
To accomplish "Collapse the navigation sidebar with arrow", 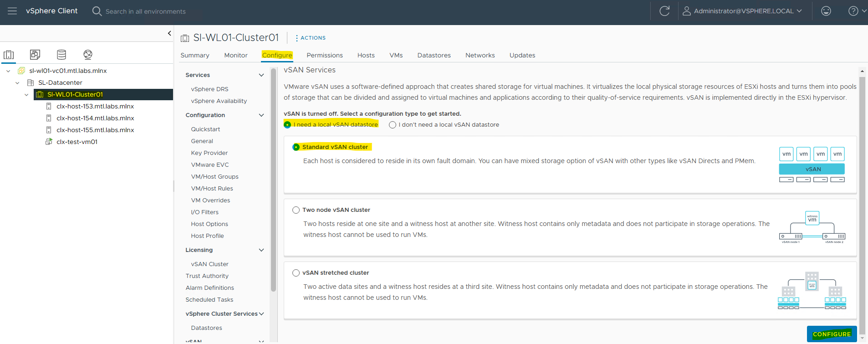I will pyautogui.click(x=169, y=33).
